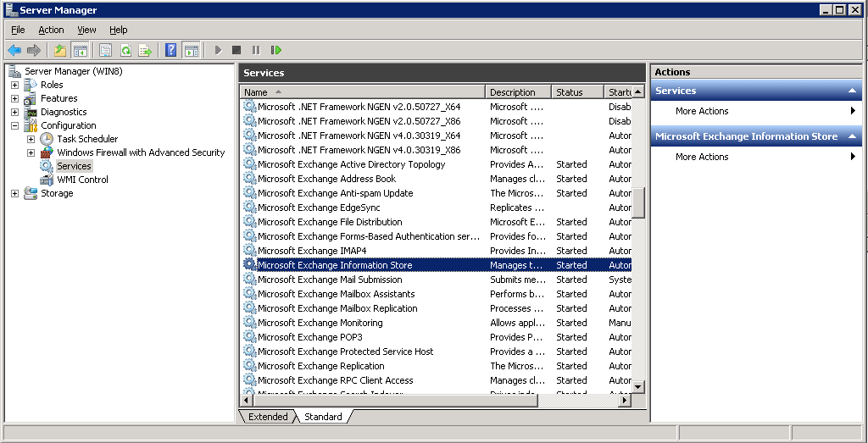Viewport: 868px width, 443px height.
Task: Select Features in the tree
Action: [58, 98]
